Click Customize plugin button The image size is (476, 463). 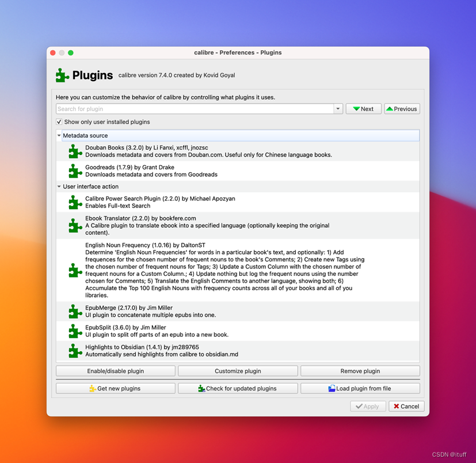pos(238,371)
